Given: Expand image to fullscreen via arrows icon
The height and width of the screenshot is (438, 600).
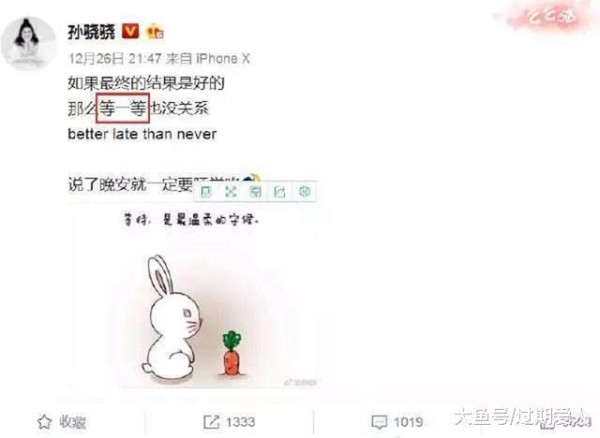Looking at the screenshot, I should pyautogui.click(x=231, y=191).
